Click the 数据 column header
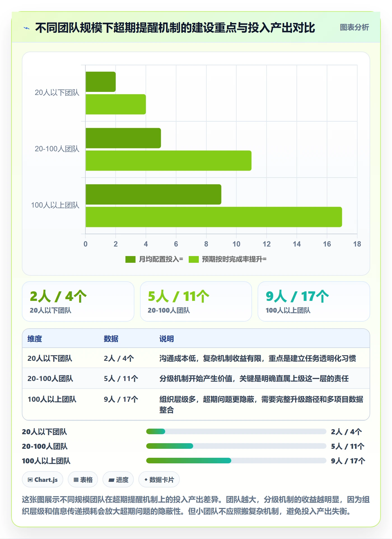Screen dimensions: 392x539 coord(111,339)
